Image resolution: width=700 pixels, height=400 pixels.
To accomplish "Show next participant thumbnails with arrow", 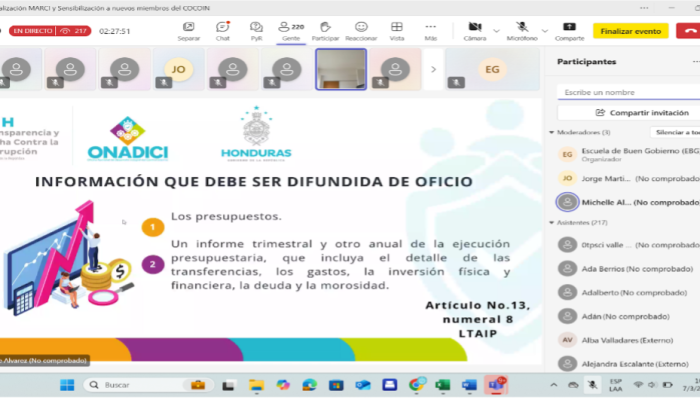I will click(433, 70).
